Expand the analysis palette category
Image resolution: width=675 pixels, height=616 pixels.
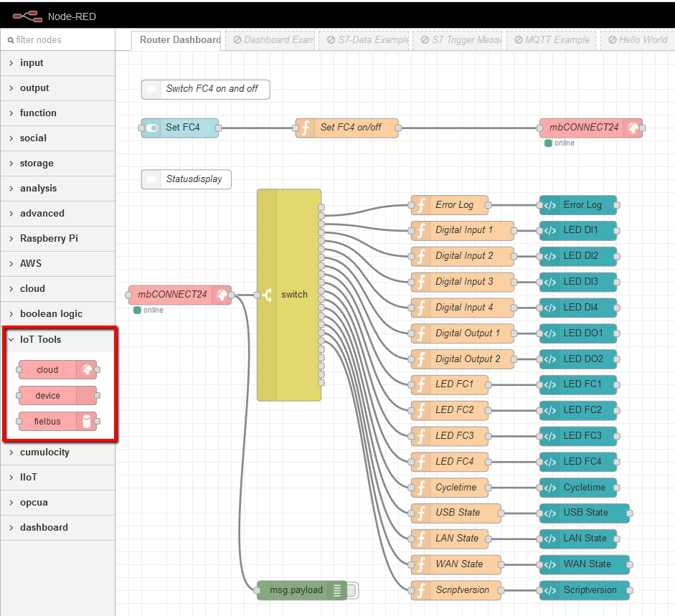[57, 189]
